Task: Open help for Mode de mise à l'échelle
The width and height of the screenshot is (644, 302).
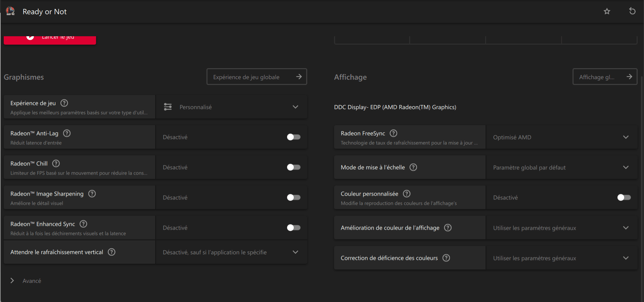Action: coord(413,167)
